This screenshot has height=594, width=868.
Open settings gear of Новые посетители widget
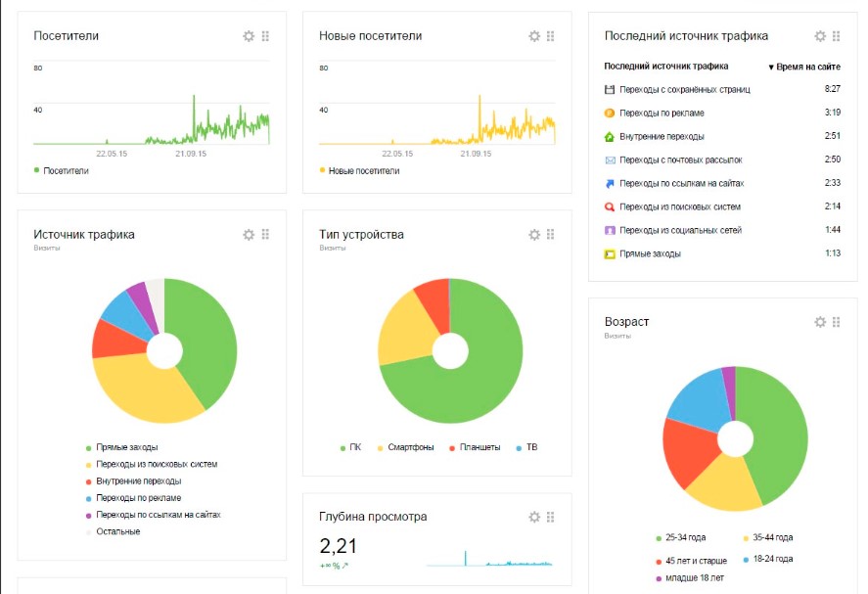click(x=534, y=36)
